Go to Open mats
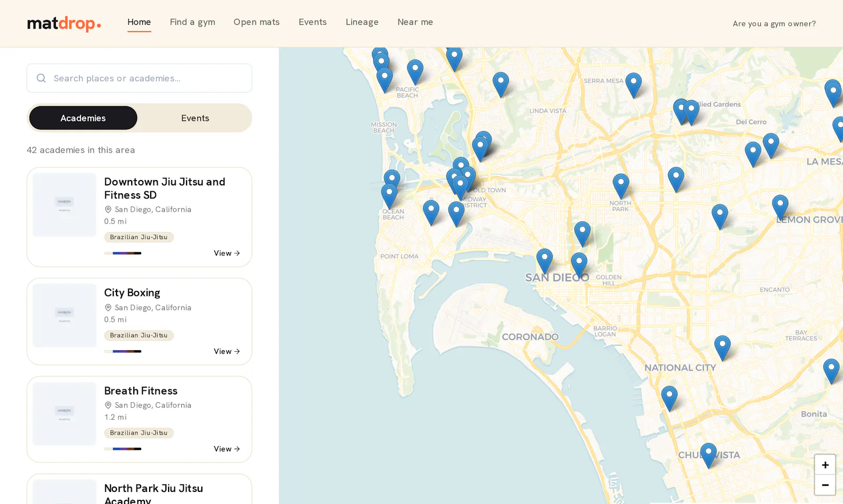The image size is (843, 504). 257,22
